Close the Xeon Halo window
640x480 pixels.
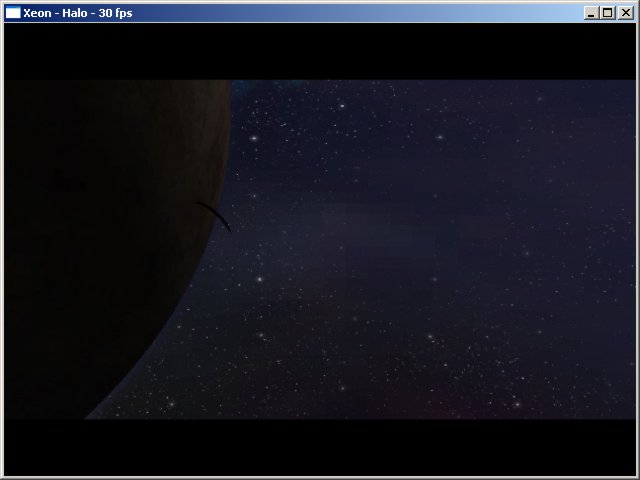(626, 12)
